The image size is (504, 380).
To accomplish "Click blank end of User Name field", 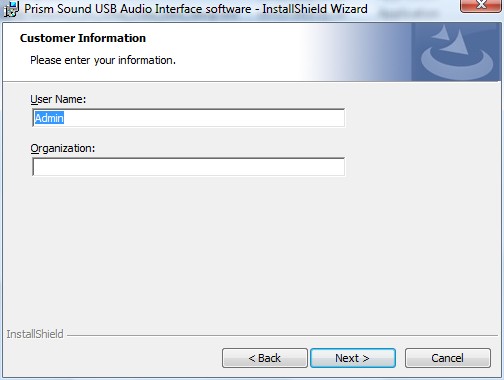I will [204, 118].
